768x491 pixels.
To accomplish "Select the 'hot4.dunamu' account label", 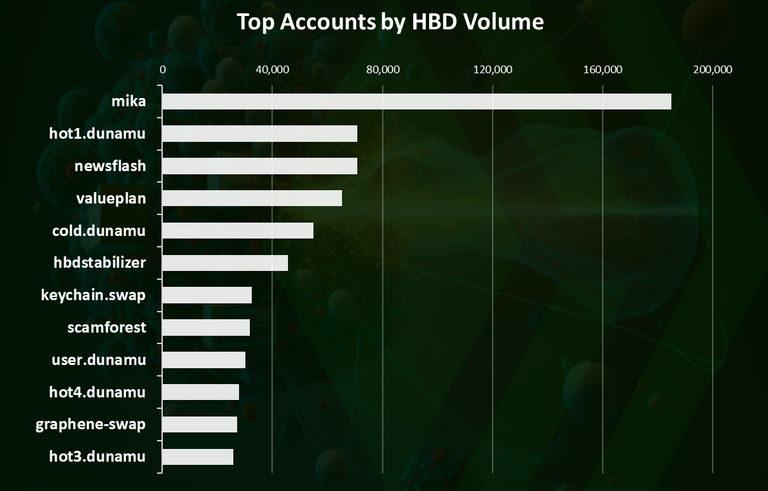I will click(97, 392).
